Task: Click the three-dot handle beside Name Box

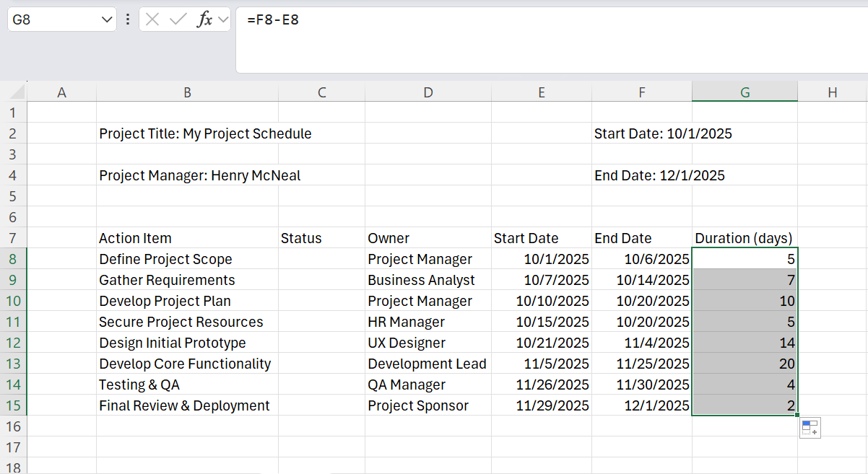Action: (x=128, y=19)
